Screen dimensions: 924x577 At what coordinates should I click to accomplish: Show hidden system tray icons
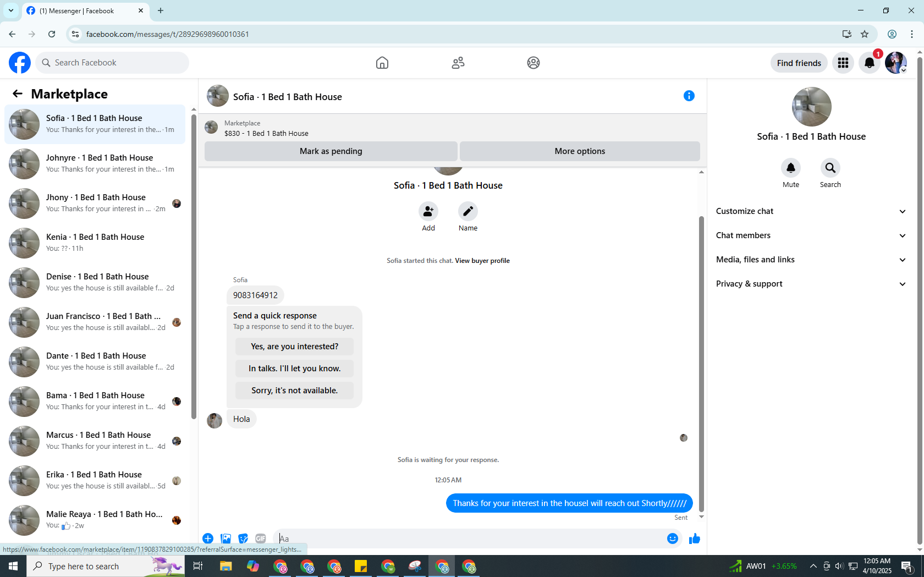coord(813,566)
